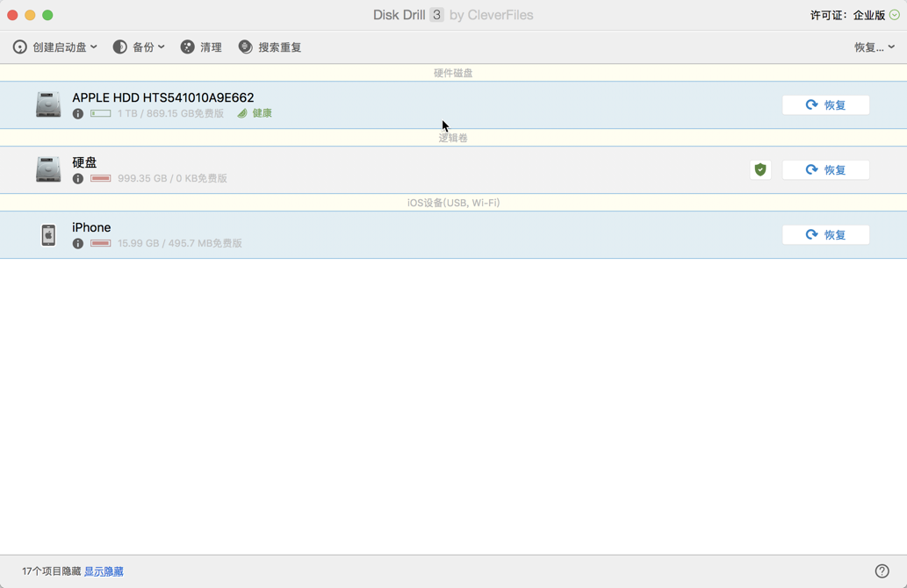The image size is (907, 588).
Task: Click the green protection shield for 硬盘
Action: (x=760, y=170)
